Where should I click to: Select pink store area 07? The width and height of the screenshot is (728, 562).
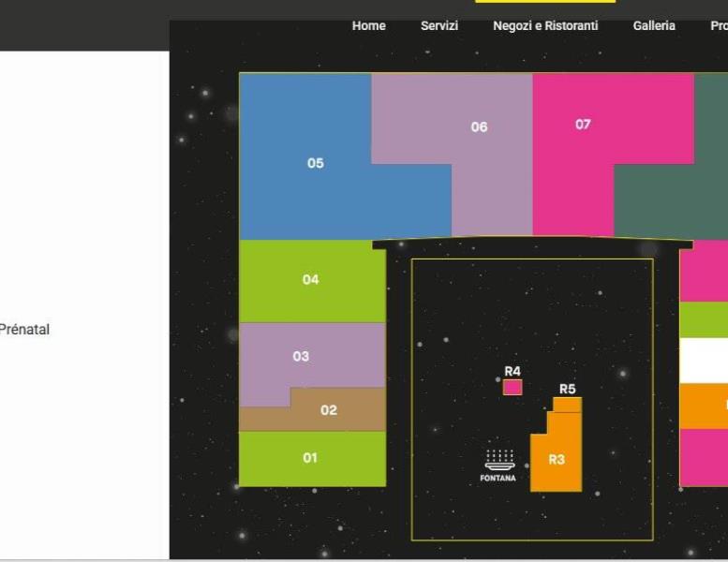[583, 124]
